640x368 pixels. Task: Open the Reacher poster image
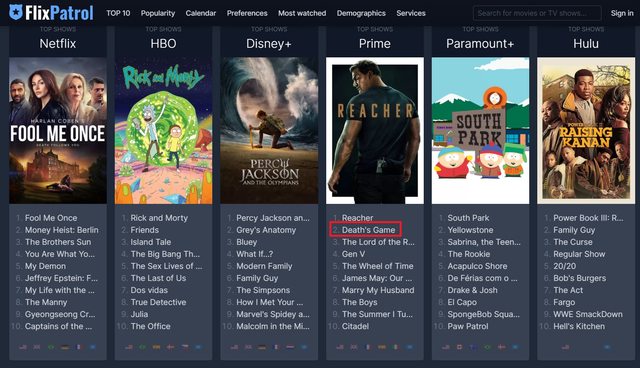[375, 131]
